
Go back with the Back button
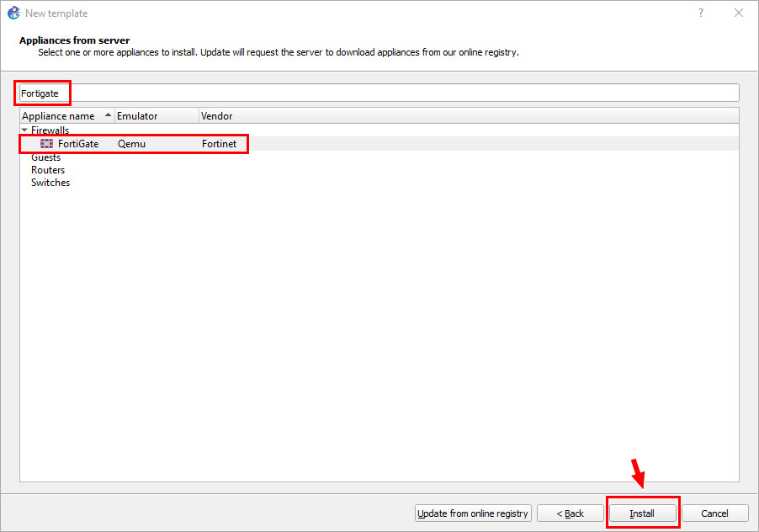571,513
